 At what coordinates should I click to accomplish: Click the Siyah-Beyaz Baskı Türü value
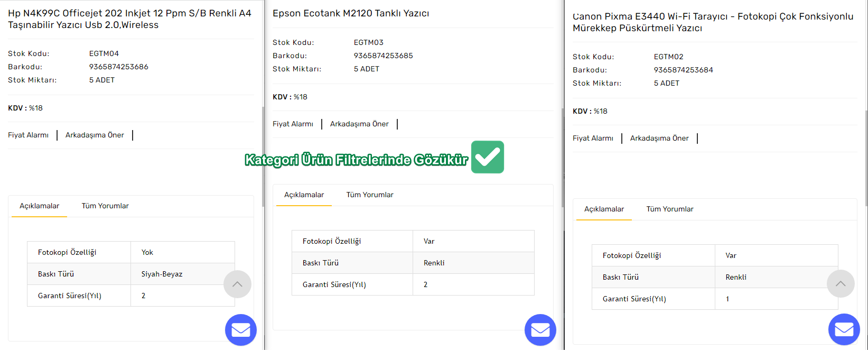(x=162, y=274)
